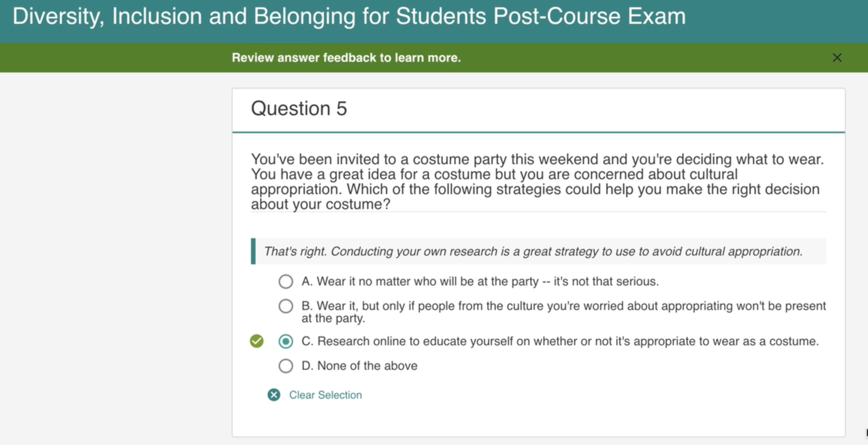Screen dimensions: 868x445
Task: Click the exam title in the header
Action: pos(348,16)
